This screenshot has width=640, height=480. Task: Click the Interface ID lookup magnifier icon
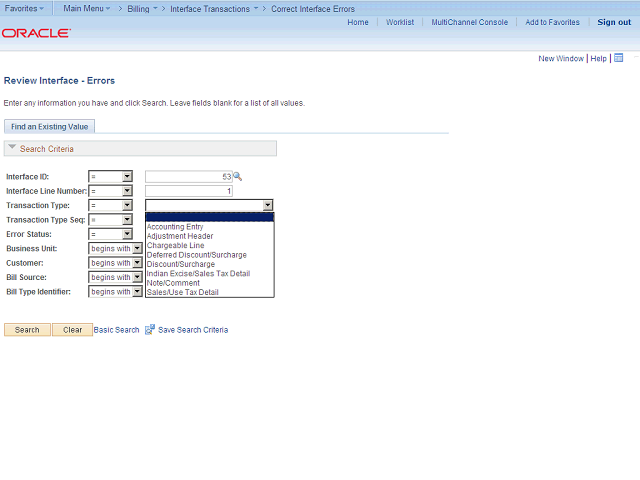(238, 177)
